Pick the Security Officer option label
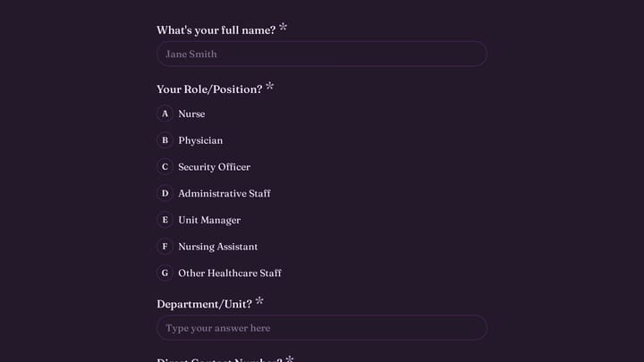 tap(214, 166)
